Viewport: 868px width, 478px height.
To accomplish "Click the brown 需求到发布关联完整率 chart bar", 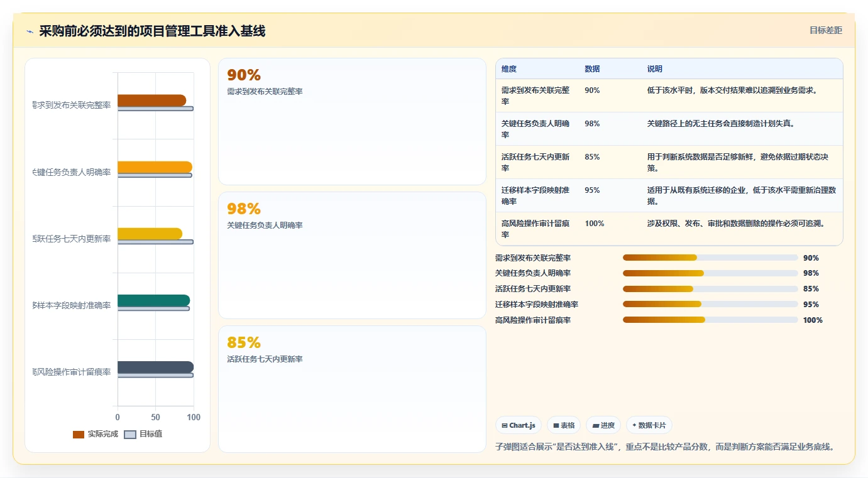I will coord(151,100).
